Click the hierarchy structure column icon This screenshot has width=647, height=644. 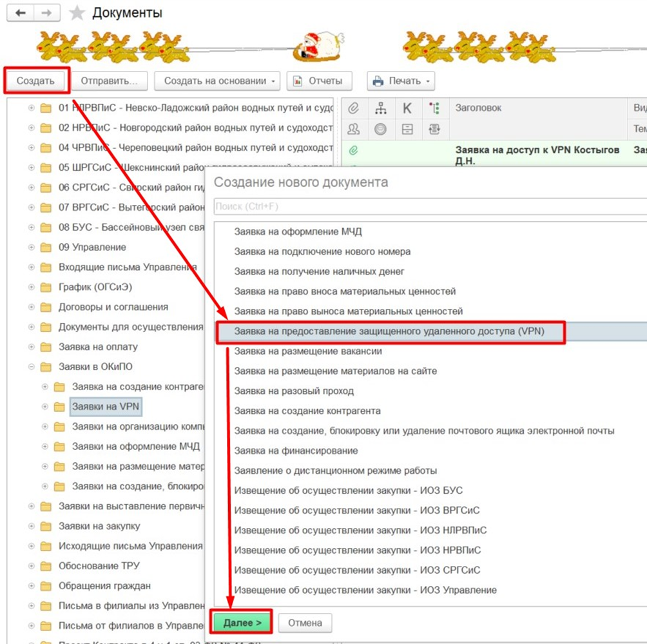pyautogui.click(x=380, y=108)
